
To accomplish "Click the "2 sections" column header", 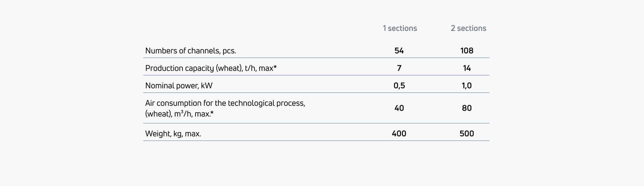I will (x=468, y=28).
